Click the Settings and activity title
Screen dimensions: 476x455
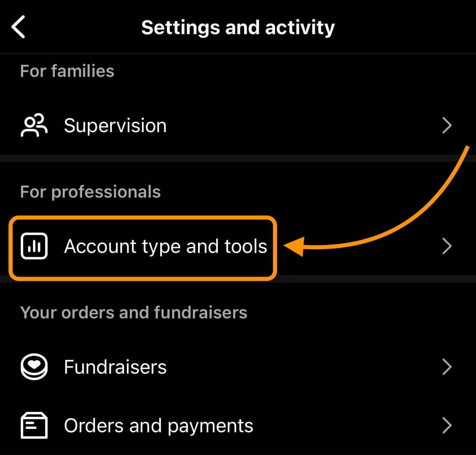pos(238,28)
